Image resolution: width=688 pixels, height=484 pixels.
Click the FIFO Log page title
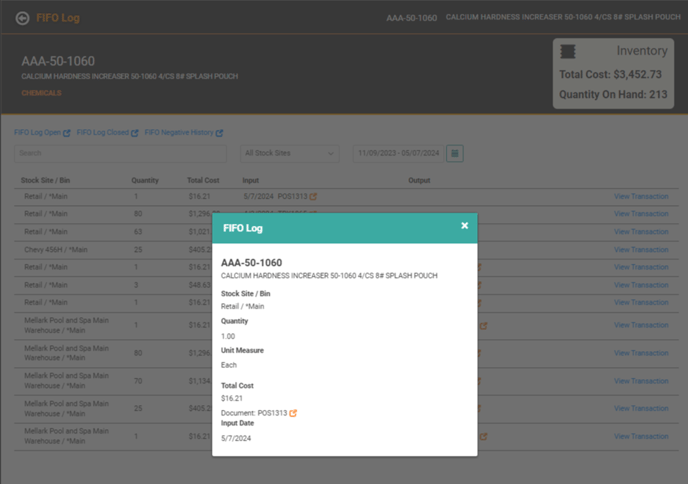(58, 18)
